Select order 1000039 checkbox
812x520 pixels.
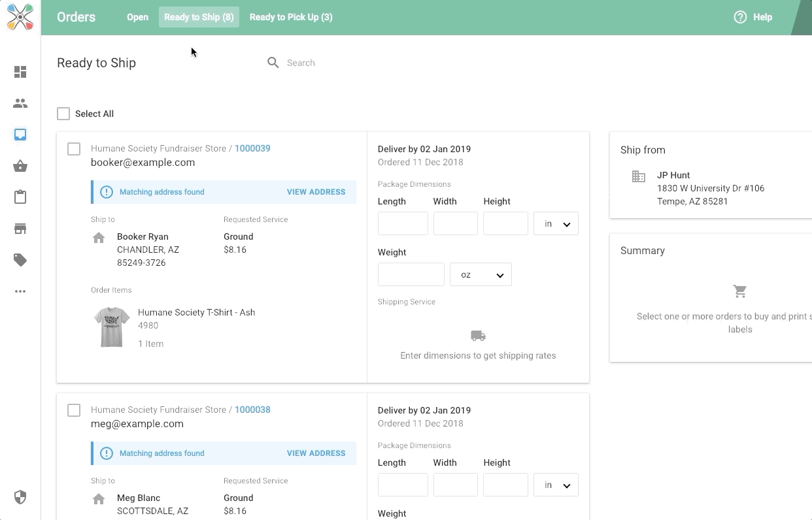coord(74,149)
